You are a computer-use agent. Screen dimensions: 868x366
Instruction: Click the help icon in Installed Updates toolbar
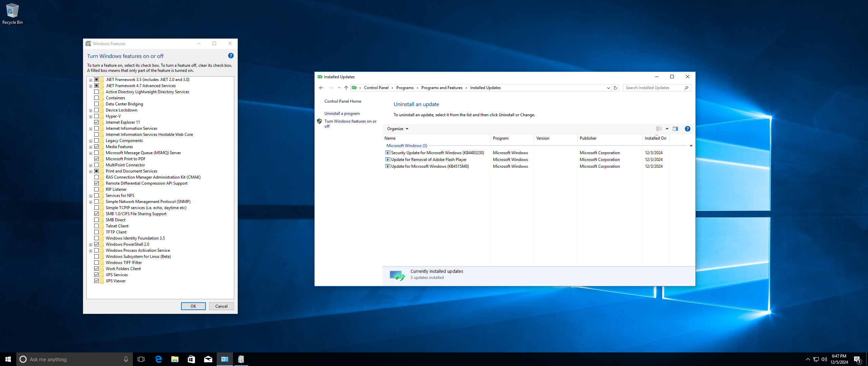pos(687,129)
